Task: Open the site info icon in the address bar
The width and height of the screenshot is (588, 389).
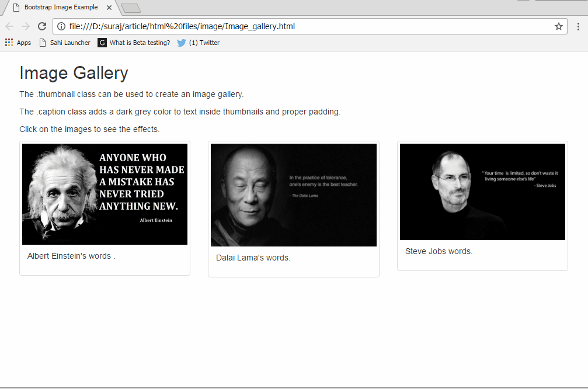Action: pos(61,26)
